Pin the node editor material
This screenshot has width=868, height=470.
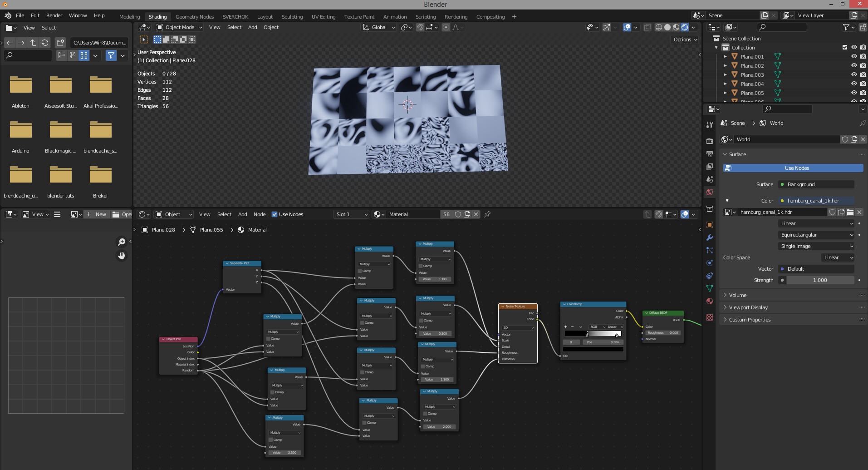pyautogui.click(x=487, y=214)
